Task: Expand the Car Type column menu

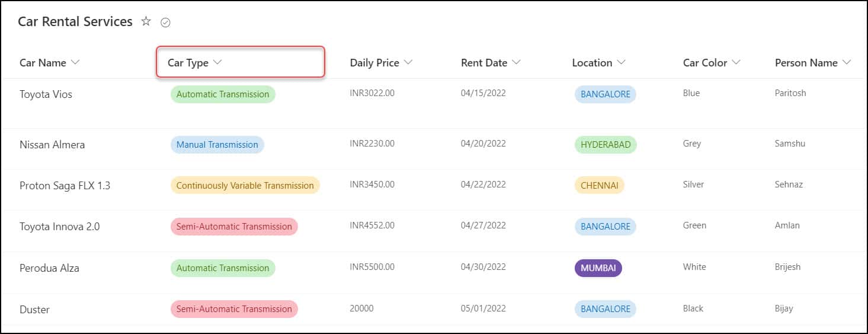Action: pos(217,62)
